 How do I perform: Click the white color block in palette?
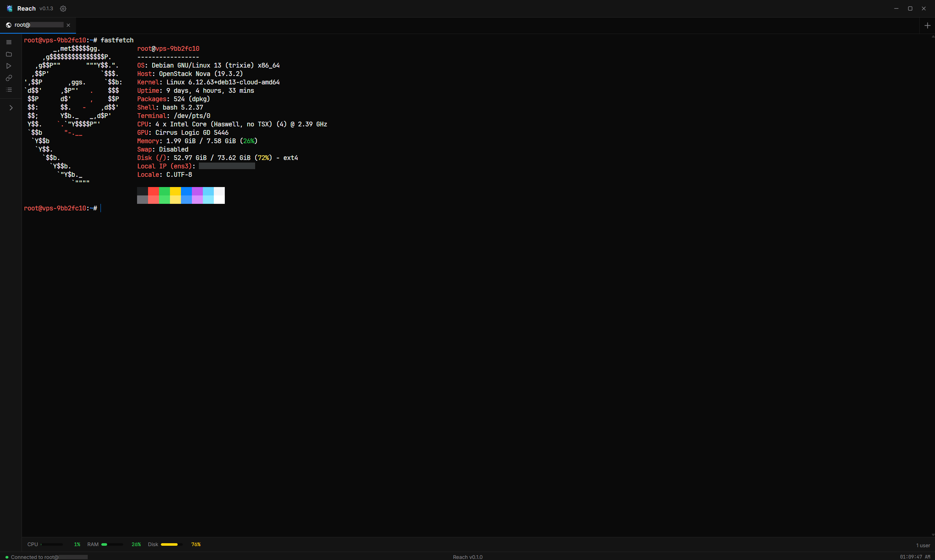tap(219, 191)
